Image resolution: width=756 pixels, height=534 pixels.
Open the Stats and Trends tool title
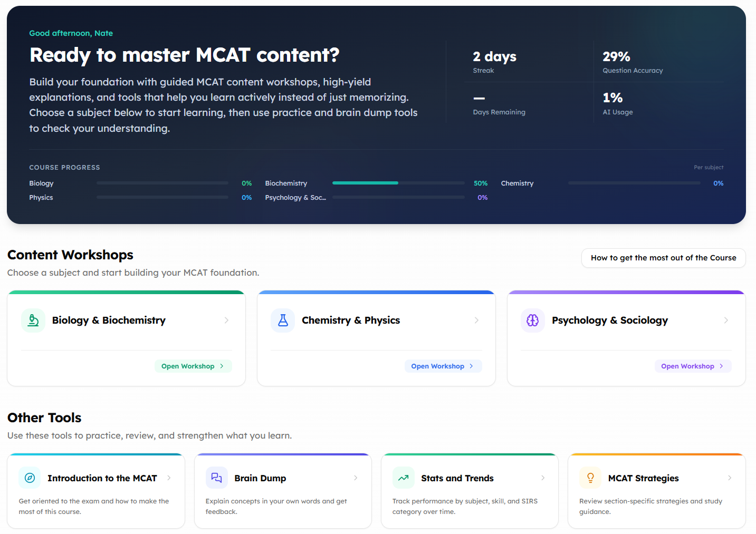[x=457, y=478]
